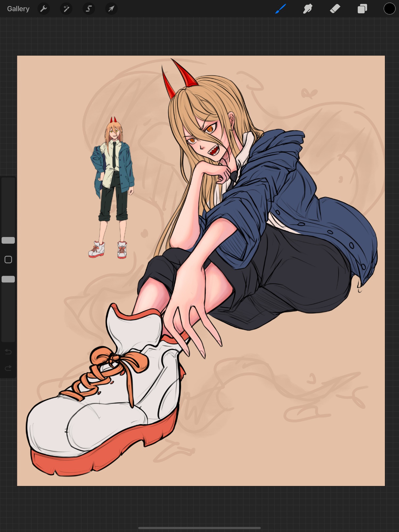Screen dimensions: 399x532
Task: Open the Adjustments magic wand menu
Action: [66, 9]
